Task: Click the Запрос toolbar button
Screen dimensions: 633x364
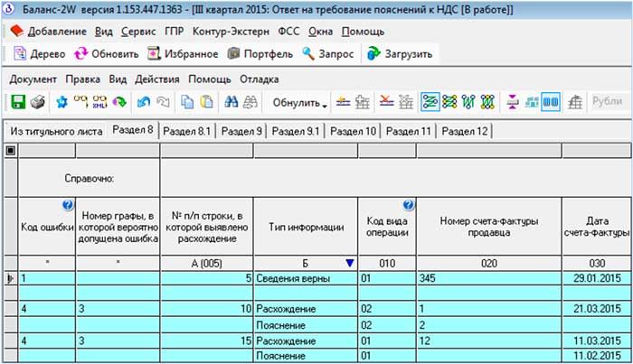Action: point(328,53)
